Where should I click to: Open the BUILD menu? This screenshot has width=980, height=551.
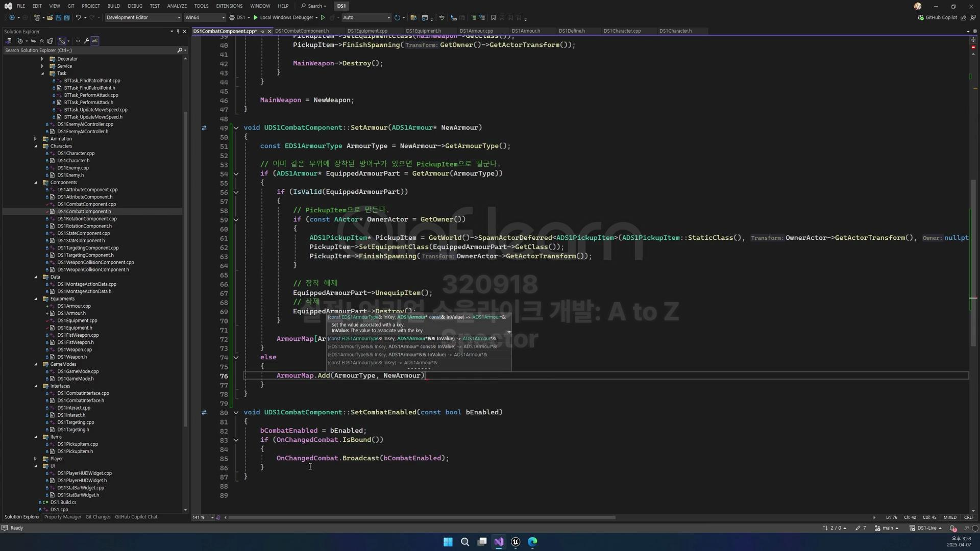(x=114, y=6)
